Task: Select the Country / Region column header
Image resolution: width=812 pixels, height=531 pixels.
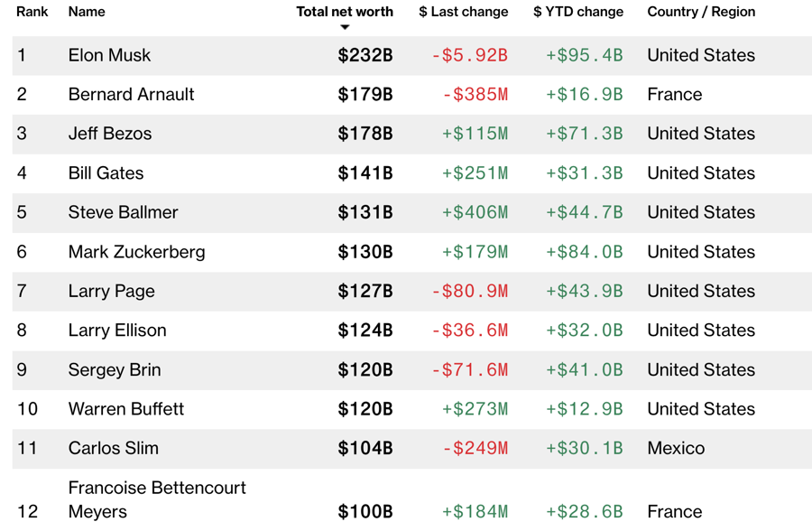Action: tap(701, 12)
